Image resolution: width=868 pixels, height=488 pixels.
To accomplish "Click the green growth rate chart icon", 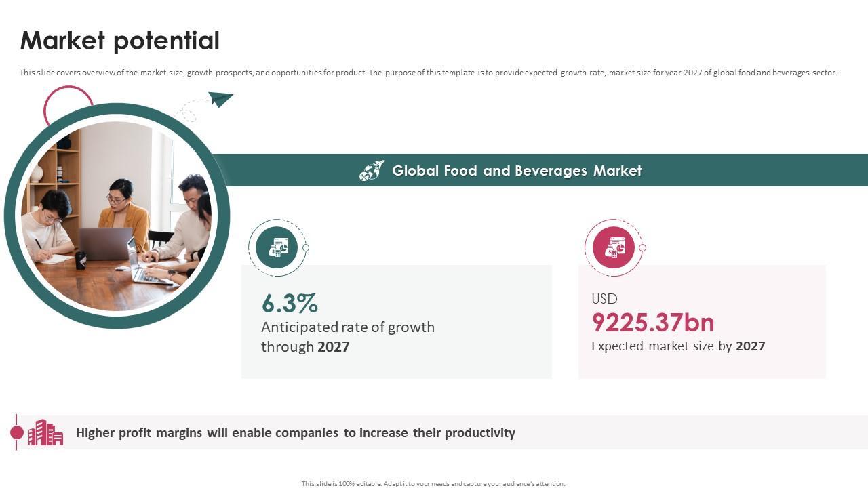I will coord(277,247).
